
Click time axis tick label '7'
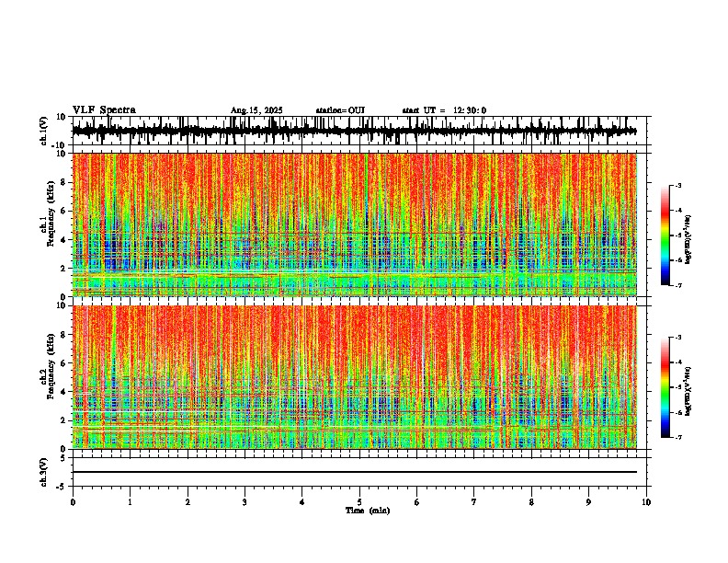[x=474, y=502]
